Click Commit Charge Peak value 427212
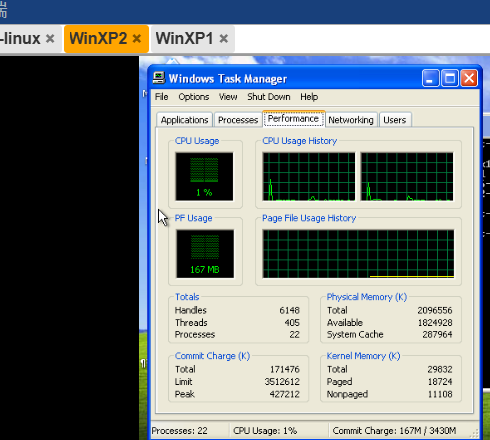This screenshot has height=440, width=490. (284, 394)
